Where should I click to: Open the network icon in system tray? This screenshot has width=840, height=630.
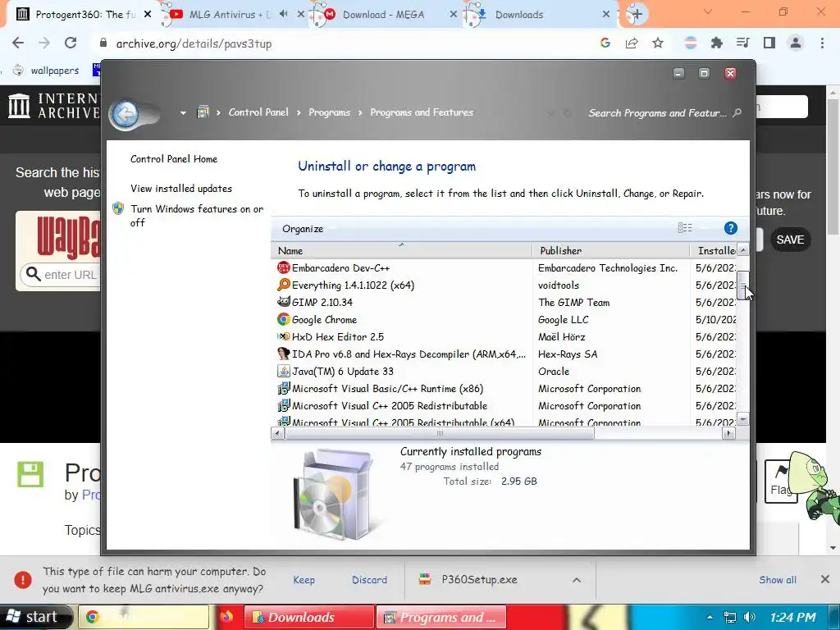[x=729, y=617]
